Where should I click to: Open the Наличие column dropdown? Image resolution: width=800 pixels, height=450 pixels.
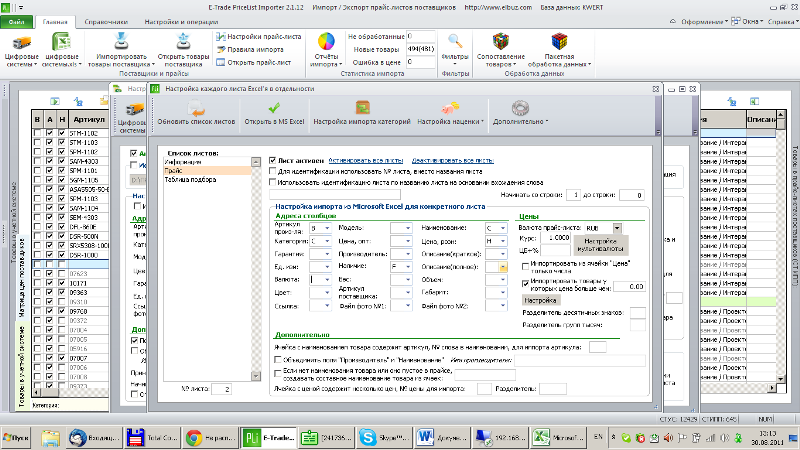point(408,266)
